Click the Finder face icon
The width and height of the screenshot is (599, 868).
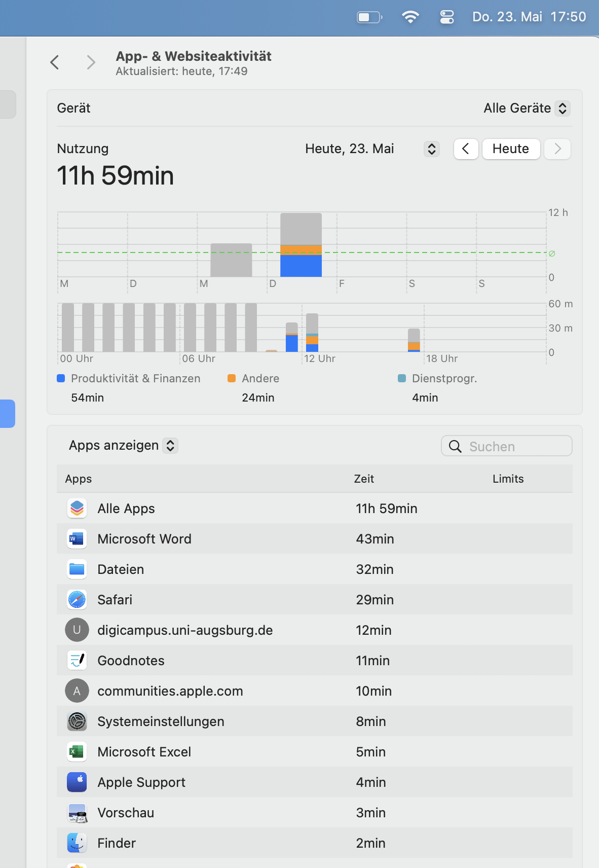pyautogui.click(x=77, y=843)
